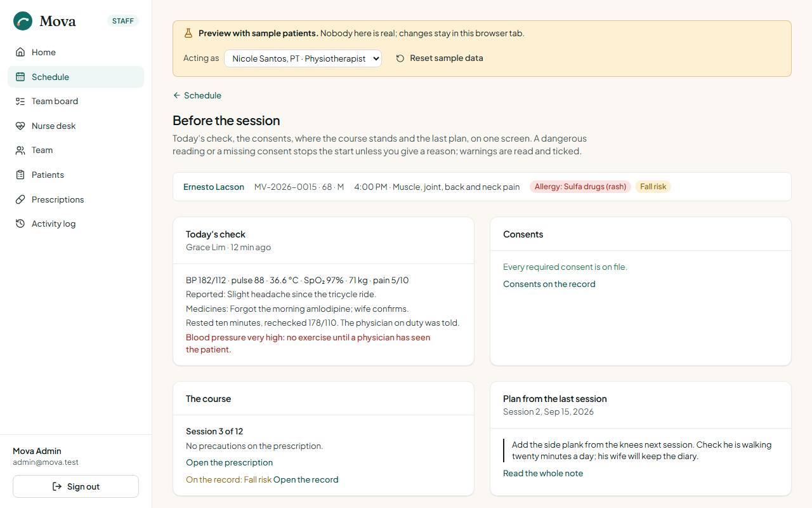Click Open the record link
Image resolution: width=812 pixels, height=508 pixels.
point(306,479)
